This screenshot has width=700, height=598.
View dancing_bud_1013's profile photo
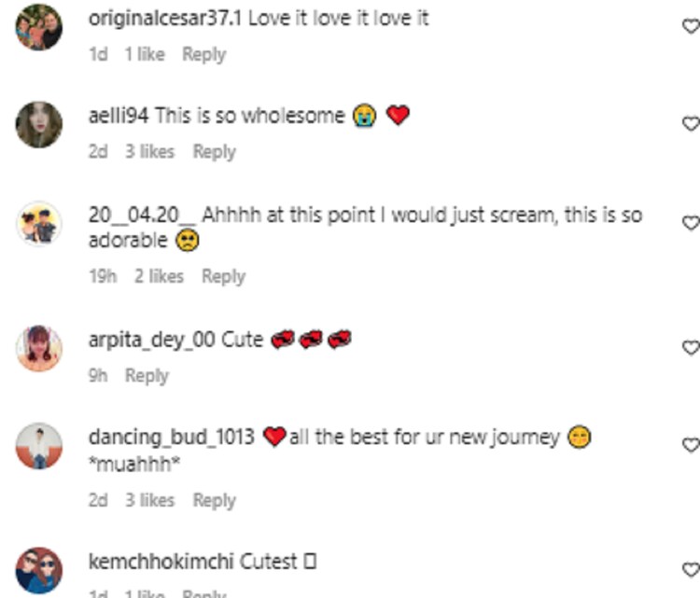coord(39,445)
